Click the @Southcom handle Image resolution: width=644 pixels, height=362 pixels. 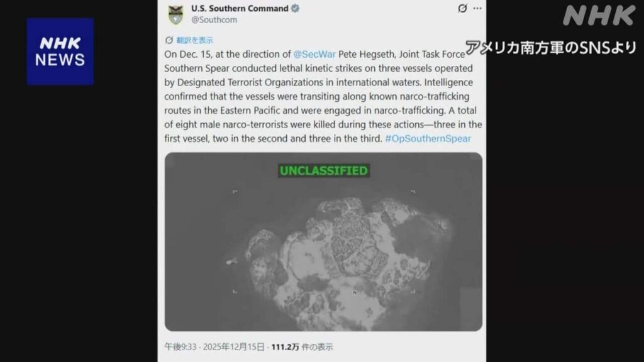214,19
